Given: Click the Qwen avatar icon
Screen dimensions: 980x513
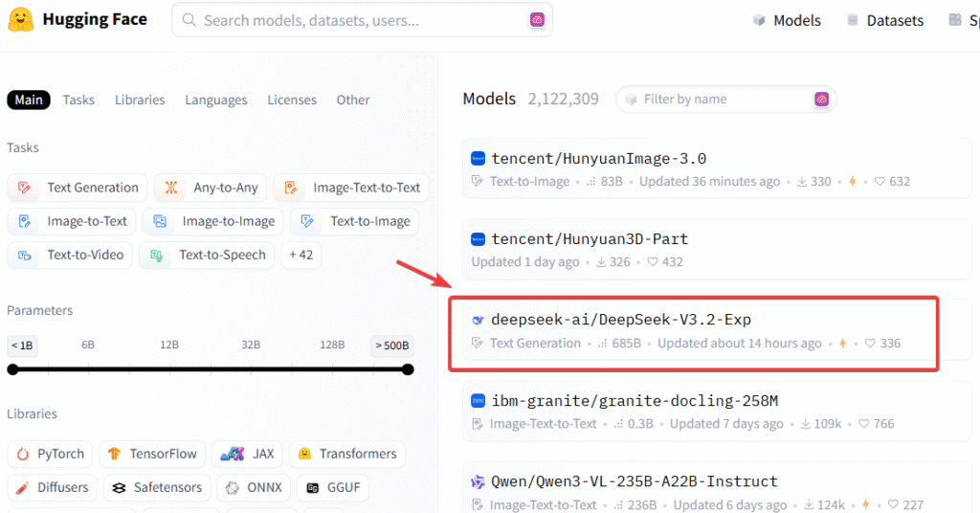Looking at the screenshot, I should pyautogui.click(x=479, y=481).
